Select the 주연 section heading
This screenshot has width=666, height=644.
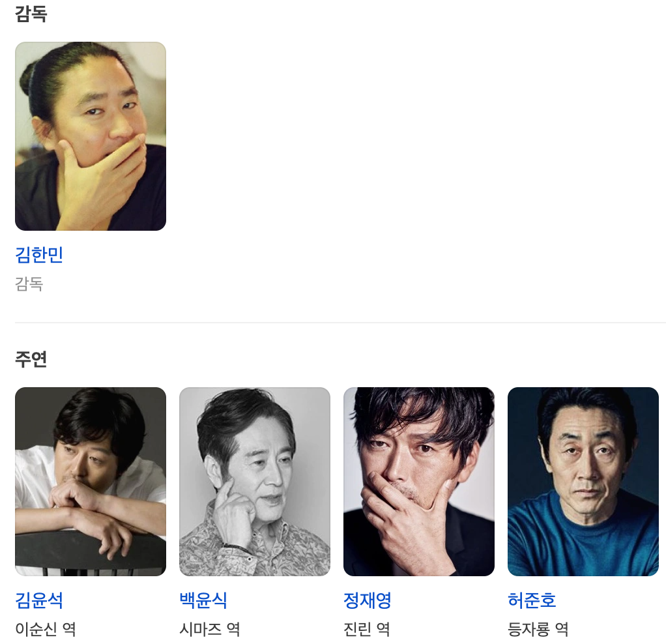[x=31, y=359]
